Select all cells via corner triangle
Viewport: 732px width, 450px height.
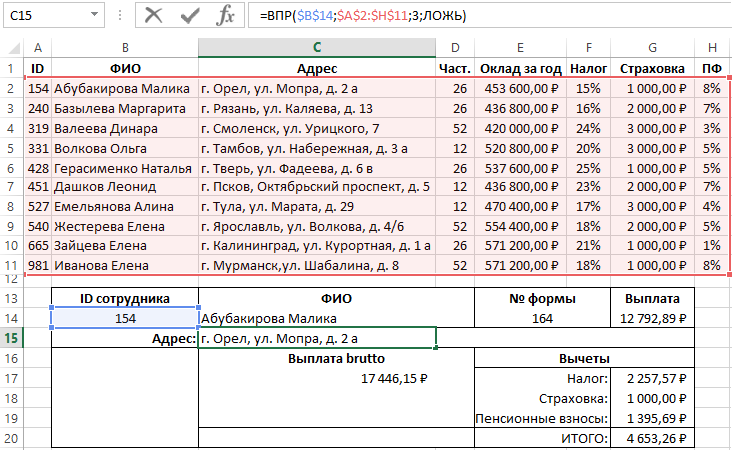(x=13, y=48)
